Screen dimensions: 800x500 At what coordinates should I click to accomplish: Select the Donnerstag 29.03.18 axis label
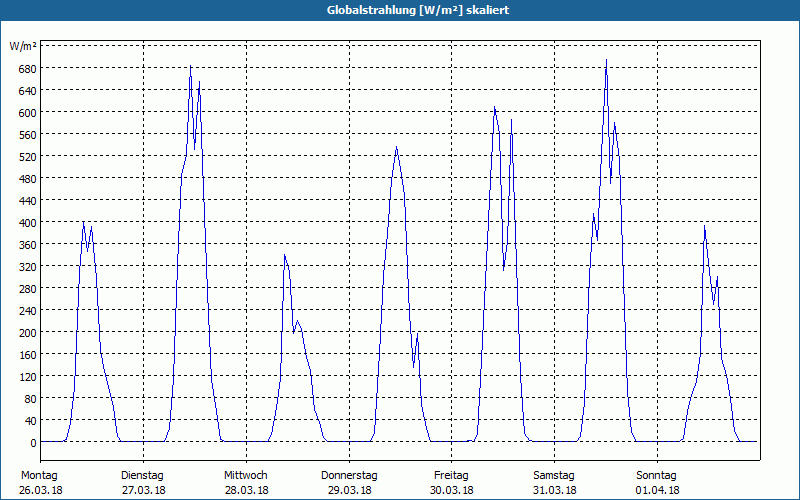[349, 483]
